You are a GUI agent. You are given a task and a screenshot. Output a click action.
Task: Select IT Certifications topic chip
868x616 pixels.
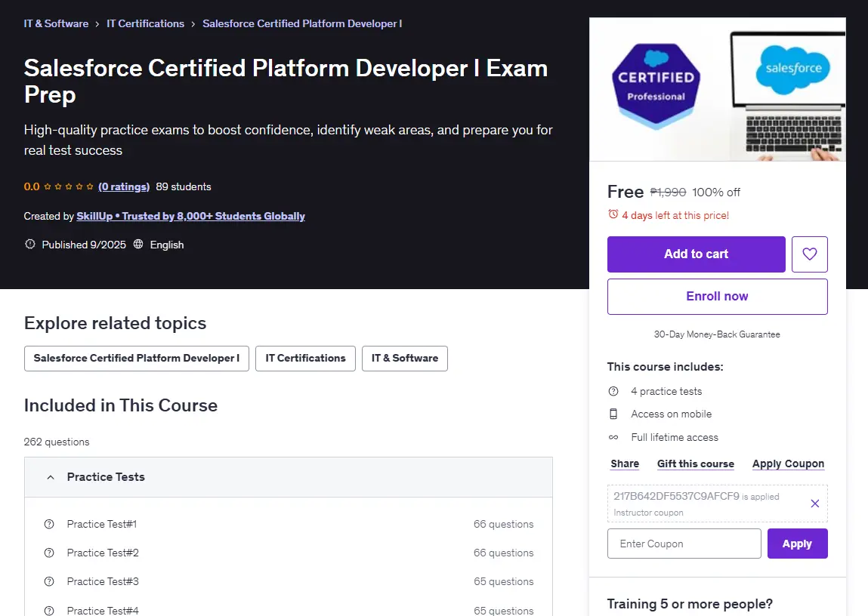(305, 359)
